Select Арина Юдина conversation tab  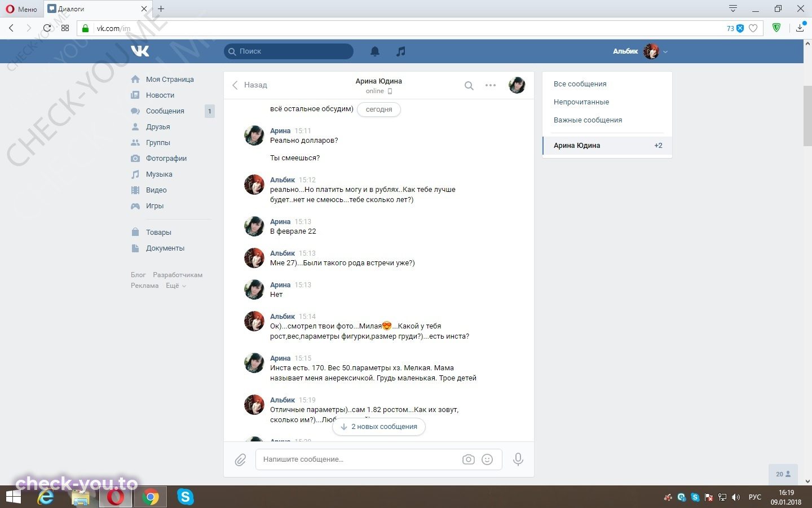(x=607, y=146)
